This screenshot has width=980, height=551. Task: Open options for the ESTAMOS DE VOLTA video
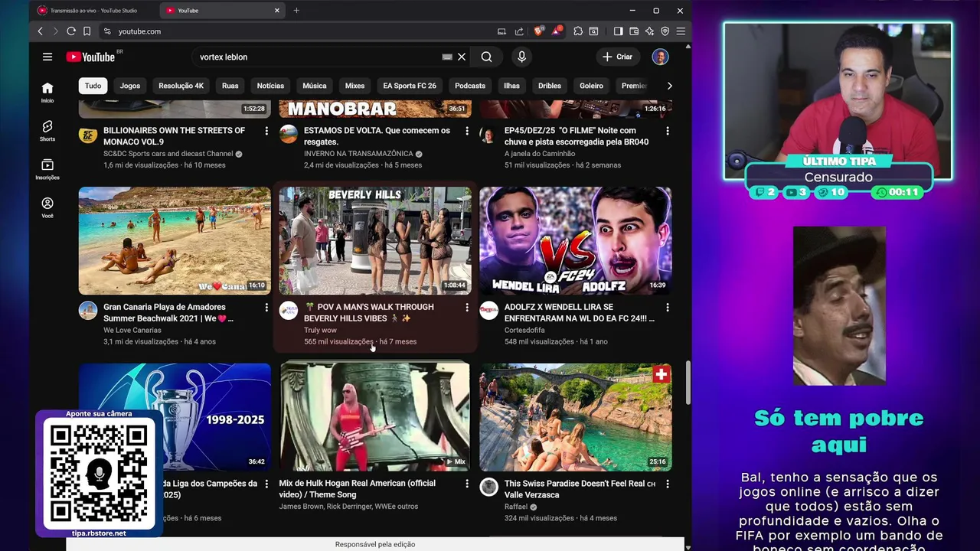tap(467, 131)
